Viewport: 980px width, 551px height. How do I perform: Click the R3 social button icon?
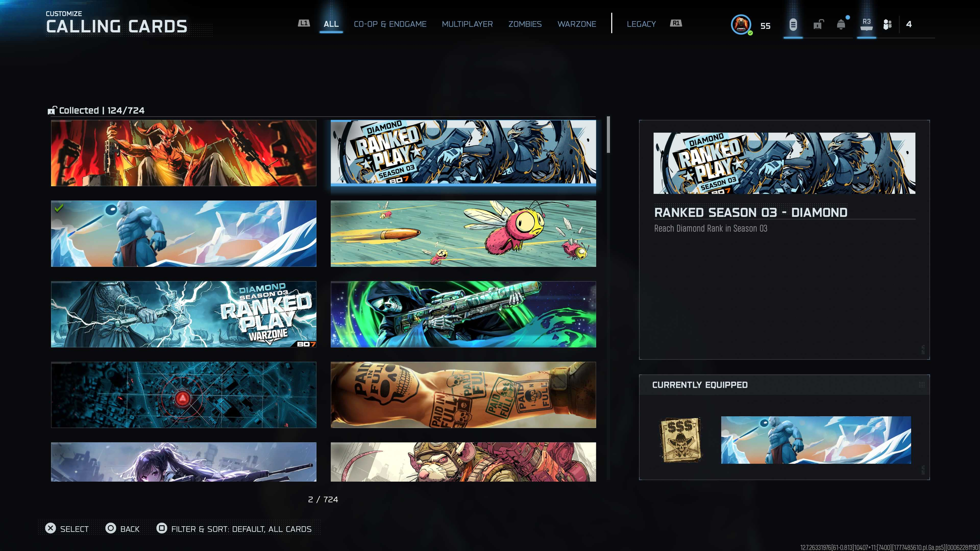click(866, 24)
